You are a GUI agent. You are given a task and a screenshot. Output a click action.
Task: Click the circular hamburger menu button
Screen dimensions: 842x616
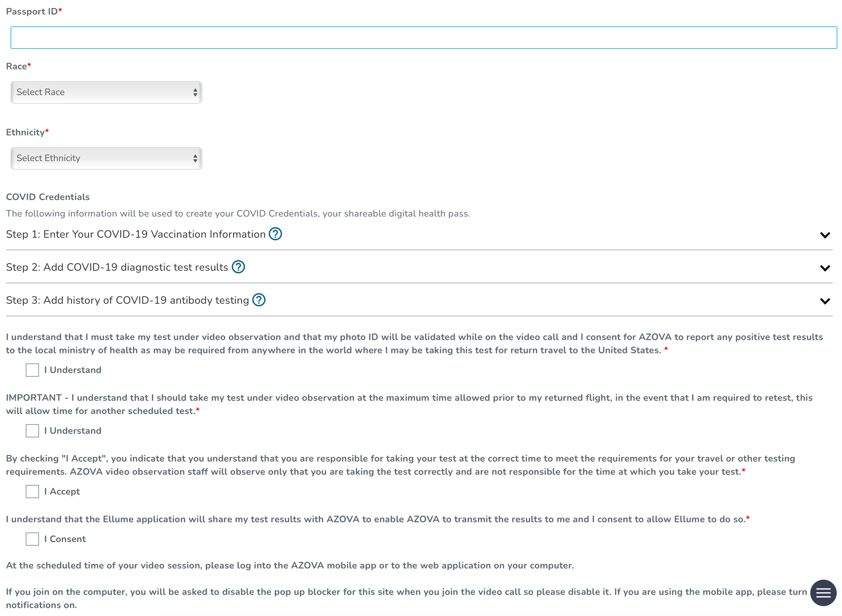(x=823, y=593)
